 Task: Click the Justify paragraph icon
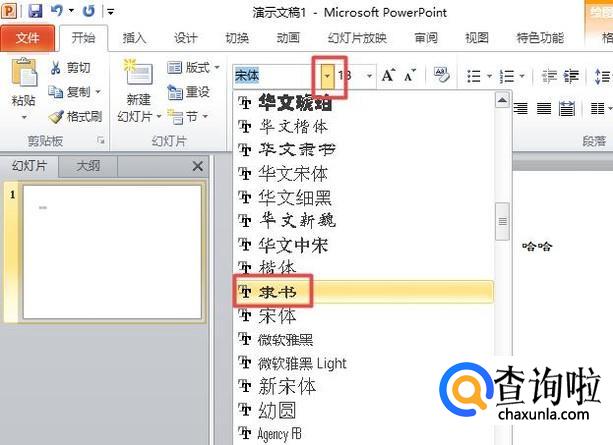[x=544, y=108]
